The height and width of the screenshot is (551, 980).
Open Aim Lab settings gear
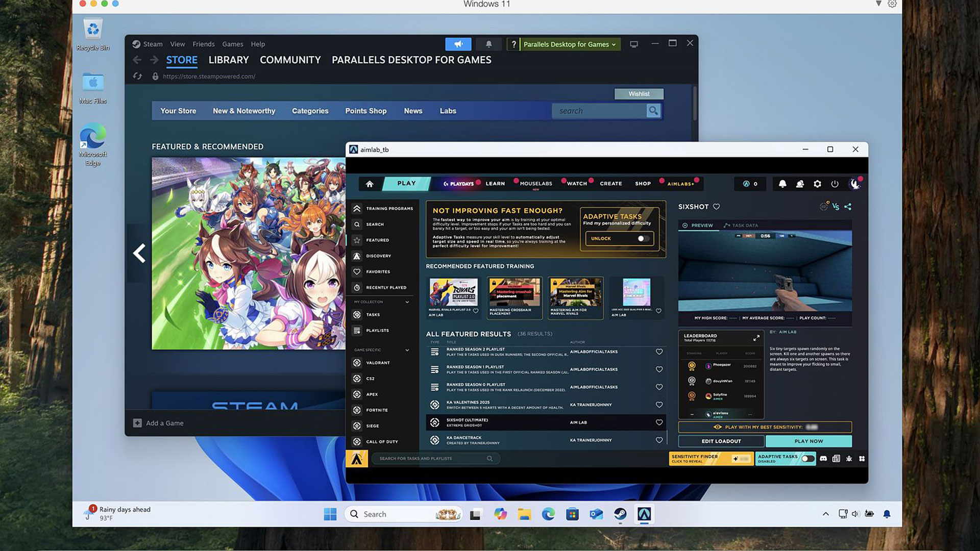[817, 184]
